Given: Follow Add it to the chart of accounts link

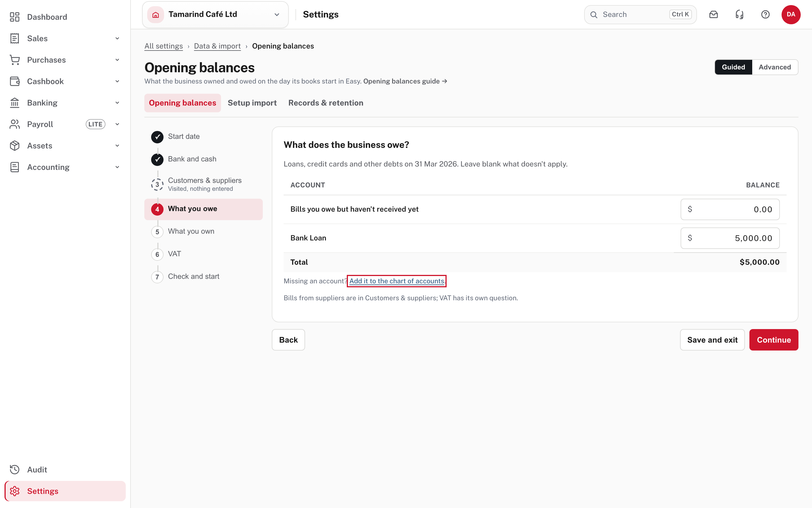Looking at the screenshot, I should (x=397, y=281).
